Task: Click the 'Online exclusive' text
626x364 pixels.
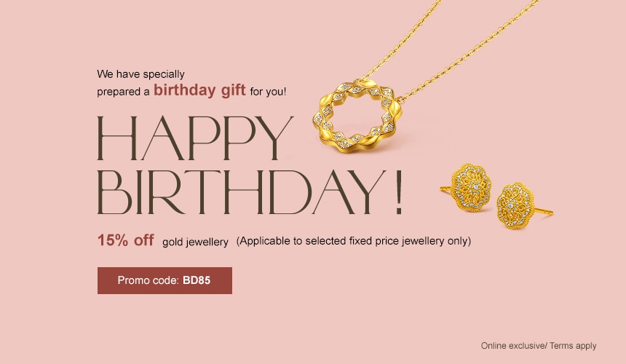Action: [x=513, y=346]
